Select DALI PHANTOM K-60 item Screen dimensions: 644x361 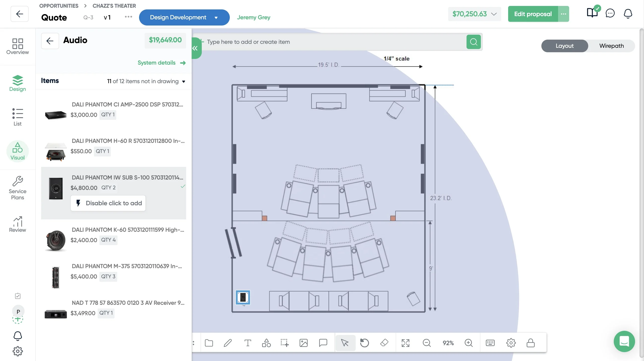114,237
